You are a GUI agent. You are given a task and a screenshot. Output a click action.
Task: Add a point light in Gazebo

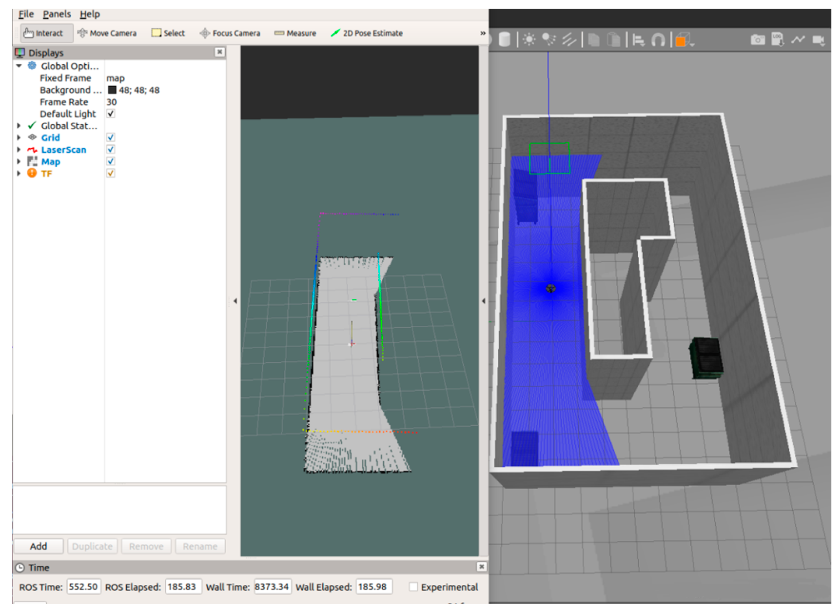pos(529,39)
